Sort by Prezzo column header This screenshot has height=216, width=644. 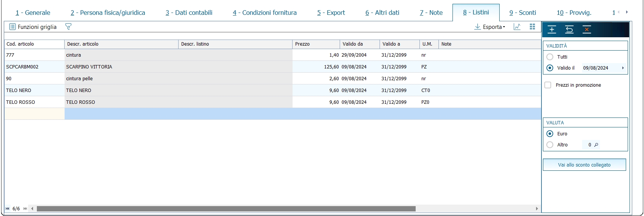tap(316, 44)
